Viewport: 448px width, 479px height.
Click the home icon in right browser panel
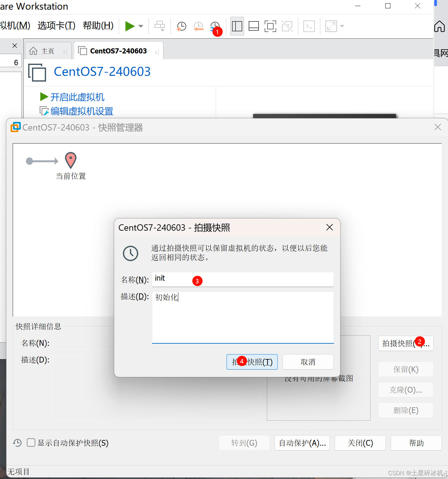(439, 26)
